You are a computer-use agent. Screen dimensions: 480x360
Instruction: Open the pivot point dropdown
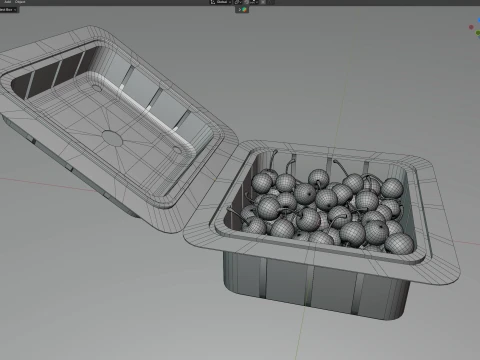pyautogui.click(x=238, y=2)
